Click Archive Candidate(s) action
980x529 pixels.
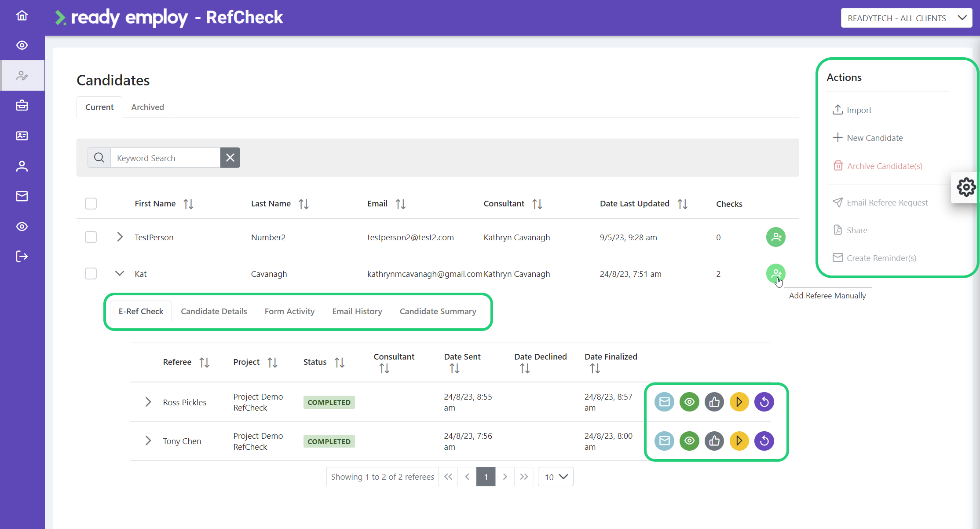point(878,166)
